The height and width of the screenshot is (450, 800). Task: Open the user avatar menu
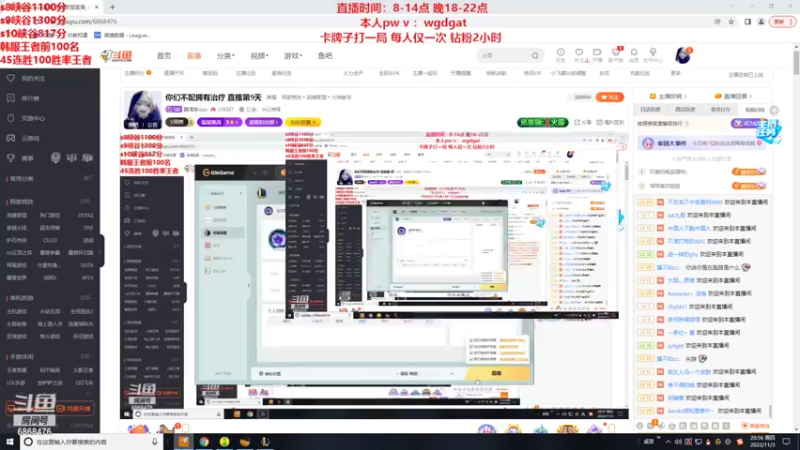[683, 56]
